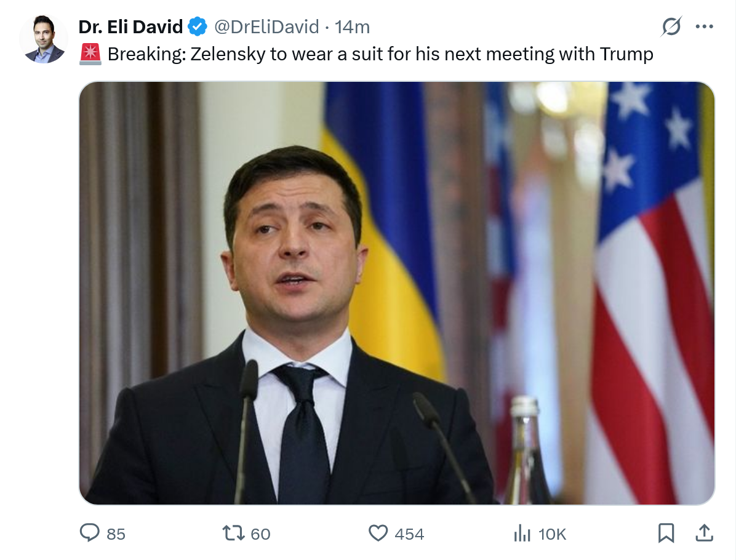Click the 10K views count
736x560 pixels.
[552, 534]
